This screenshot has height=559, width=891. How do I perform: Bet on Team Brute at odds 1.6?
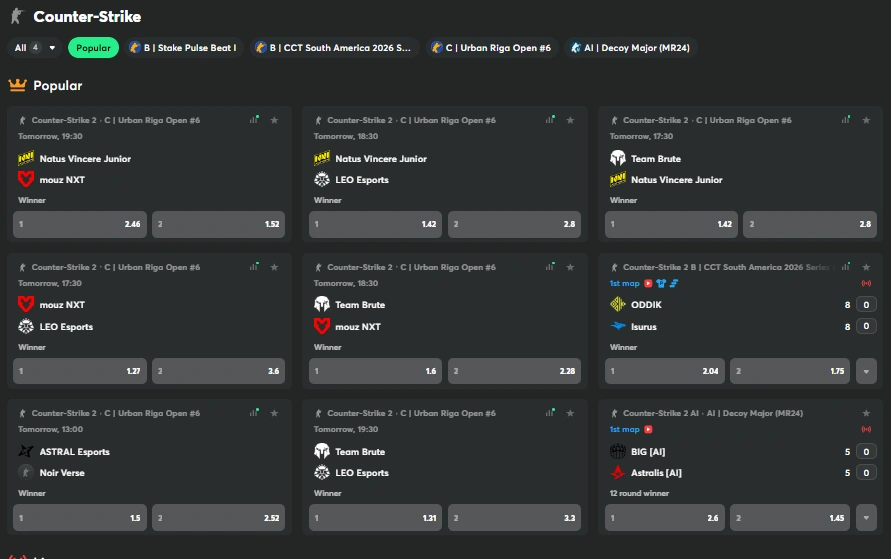pyautogui.click(x=376, y=372)
